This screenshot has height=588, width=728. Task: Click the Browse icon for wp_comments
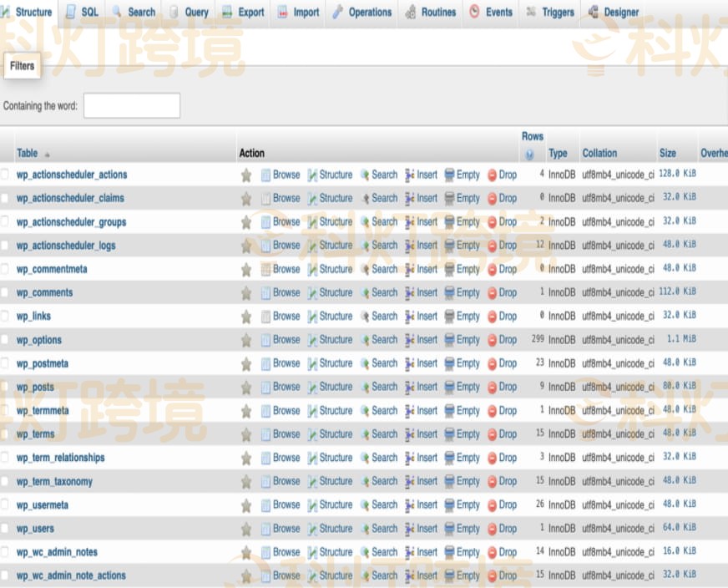click(x=265, y=293)
